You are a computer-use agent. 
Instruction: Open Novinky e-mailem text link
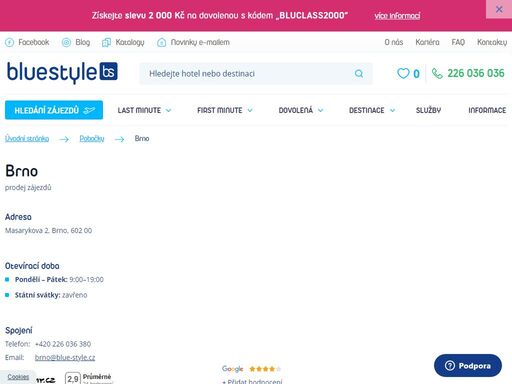[x=200, y=42]
